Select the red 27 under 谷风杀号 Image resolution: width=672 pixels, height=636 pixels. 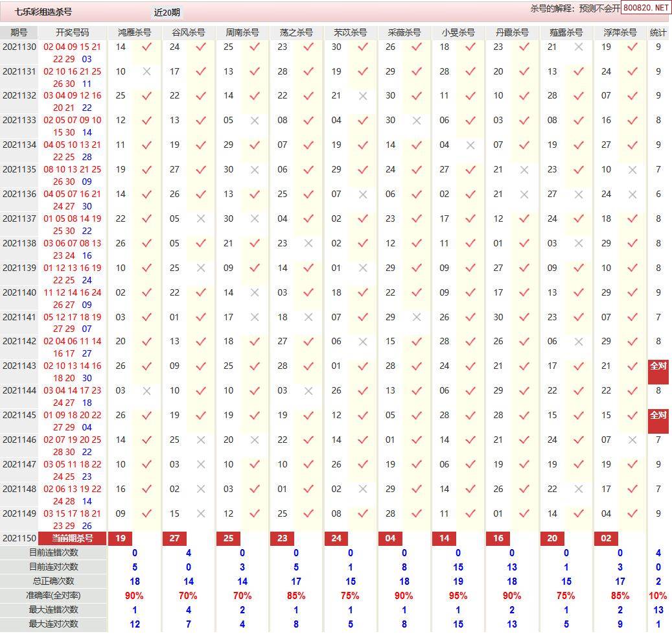(x=174, y=539)
